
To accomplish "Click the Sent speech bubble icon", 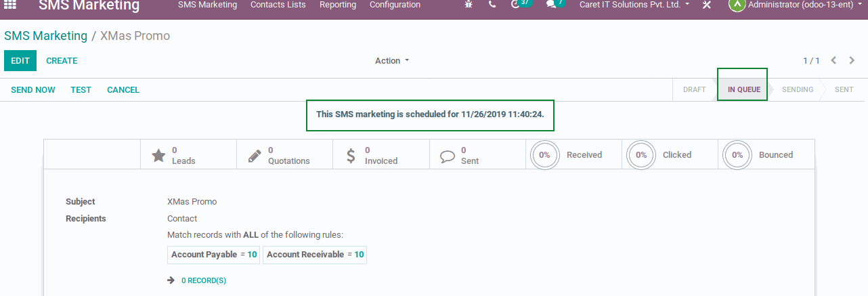I will (x=448, y=155).
